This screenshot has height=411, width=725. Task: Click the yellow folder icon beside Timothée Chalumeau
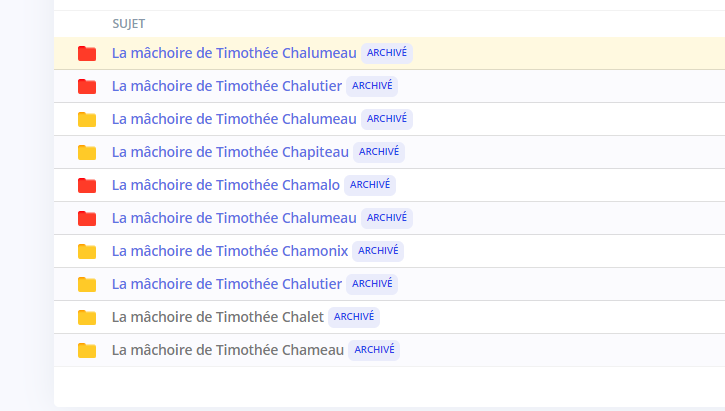point(87,119)
